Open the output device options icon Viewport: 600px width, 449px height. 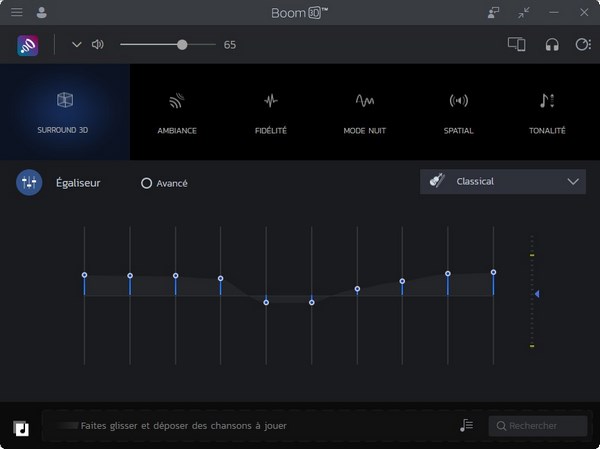point(583,44)
